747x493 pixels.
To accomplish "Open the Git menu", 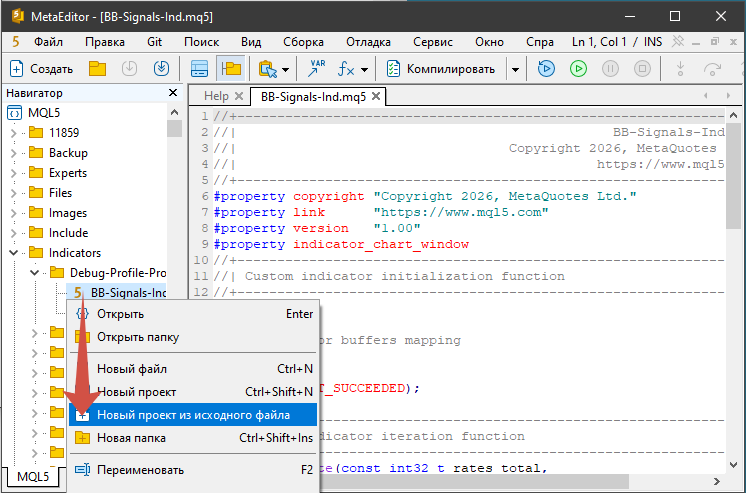I will (154, 42).
